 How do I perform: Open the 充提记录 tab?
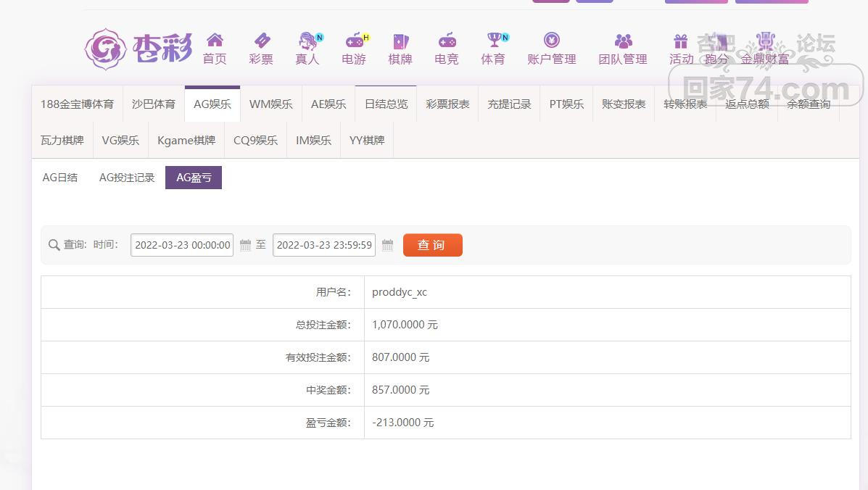pyautogui.click(x=509, y=104)
